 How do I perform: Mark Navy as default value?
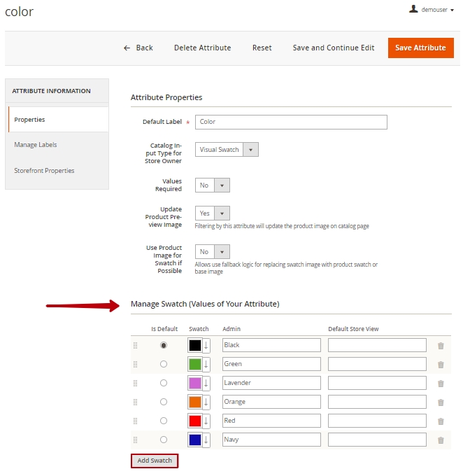(x=164, y=440)
